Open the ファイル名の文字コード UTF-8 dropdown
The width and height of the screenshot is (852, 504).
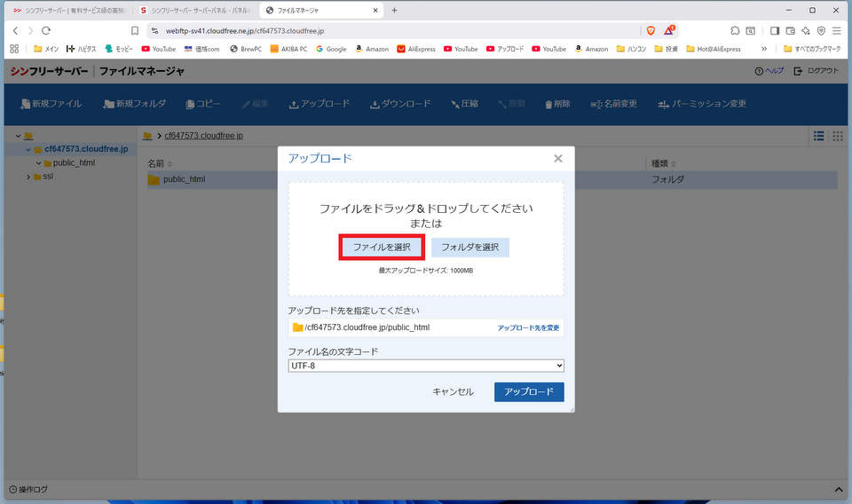tap(426, 366)
